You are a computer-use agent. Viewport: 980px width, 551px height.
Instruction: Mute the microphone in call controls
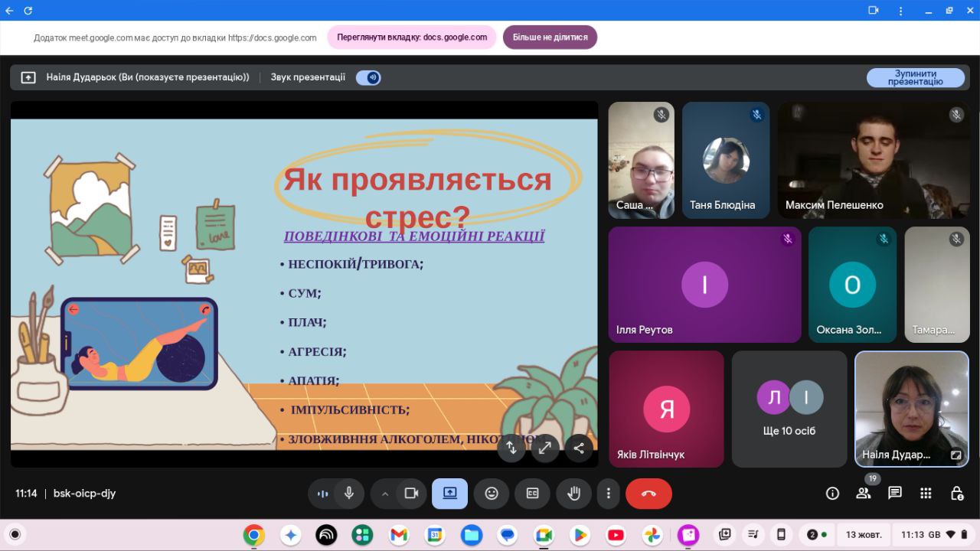[x=349, y=494]
